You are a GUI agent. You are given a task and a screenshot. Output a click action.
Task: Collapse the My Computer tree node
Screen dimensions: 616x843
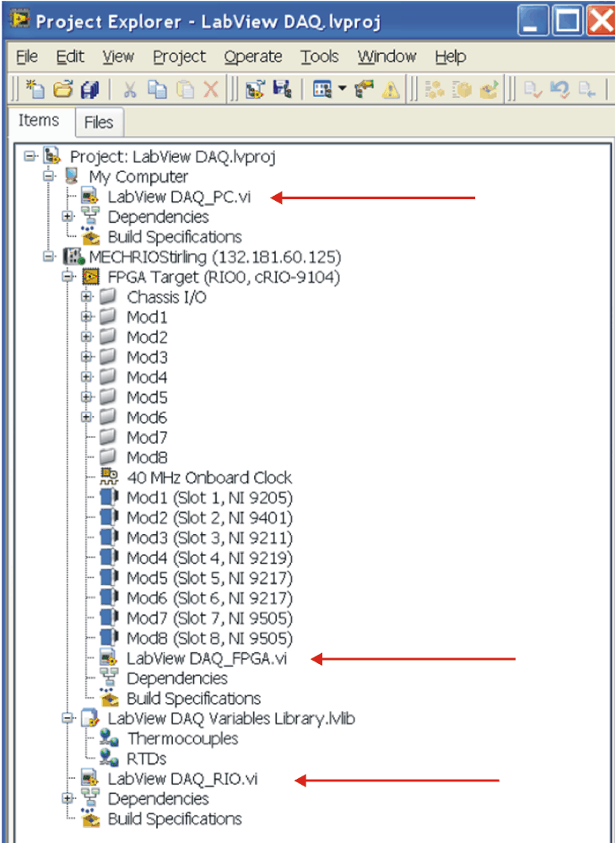click(49, 176)
